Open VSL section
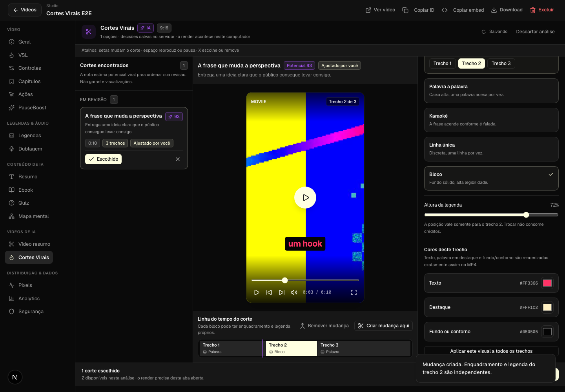The height and width of the screenshot is (392, 565). point(23,55)
